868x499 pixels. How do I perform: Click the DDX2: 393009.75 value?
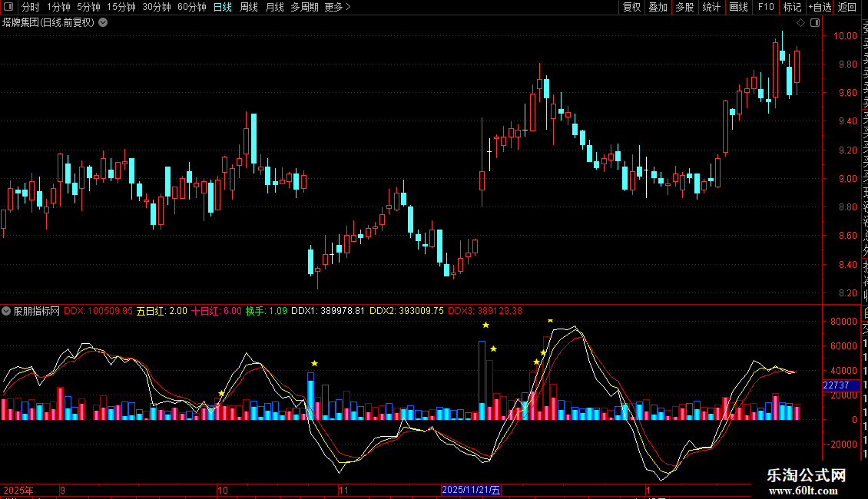click(x=406, y=311)
